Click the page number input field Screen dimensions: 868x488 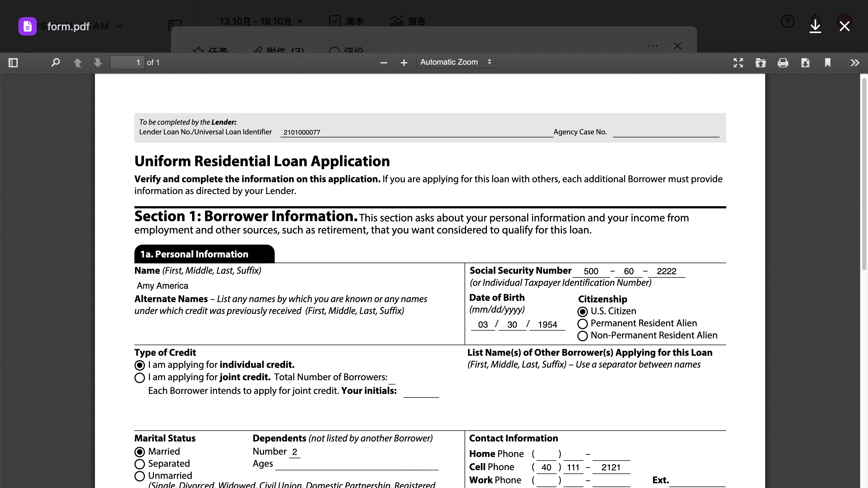pos(127,63)
